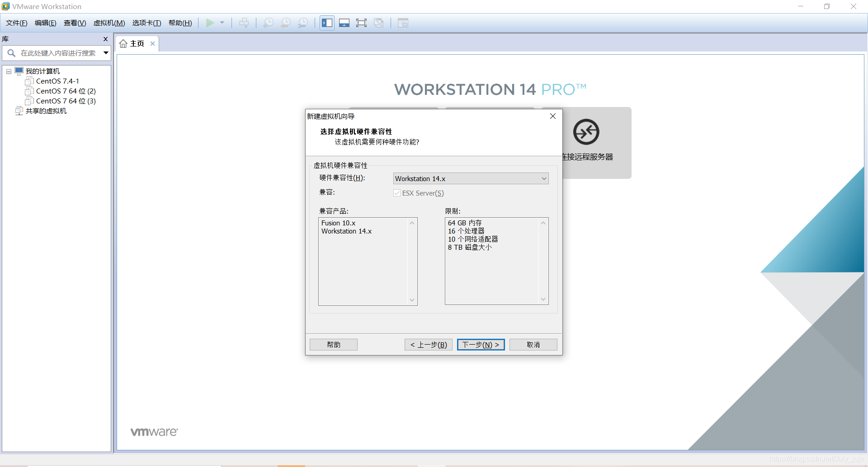
Task: Click the green power on play button
Action: [x=210, y=23]
